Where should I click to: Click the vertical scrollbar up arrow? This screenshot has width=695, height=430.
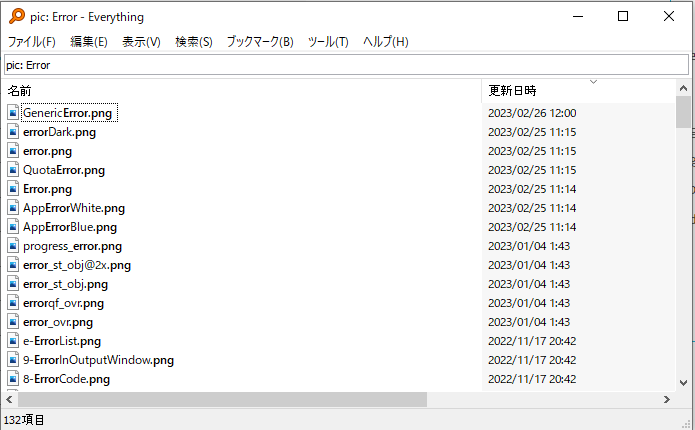coord(683,88)
